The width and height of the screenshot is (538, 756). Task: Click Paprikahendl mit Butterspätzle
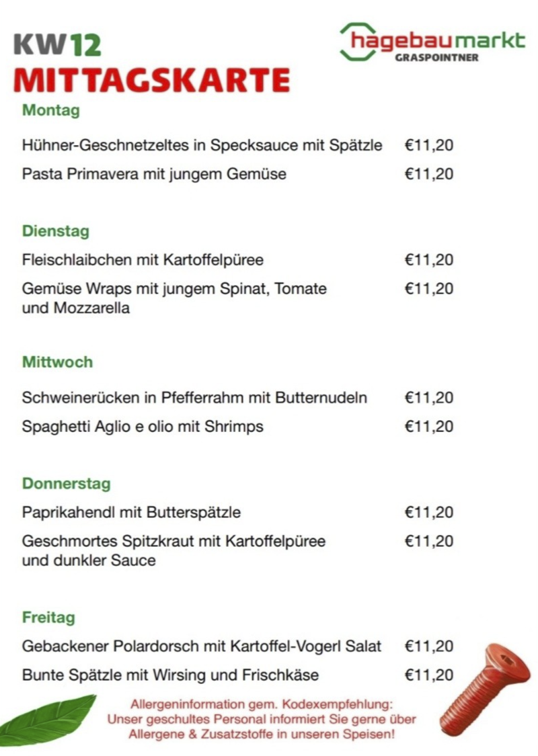(131, 512)
